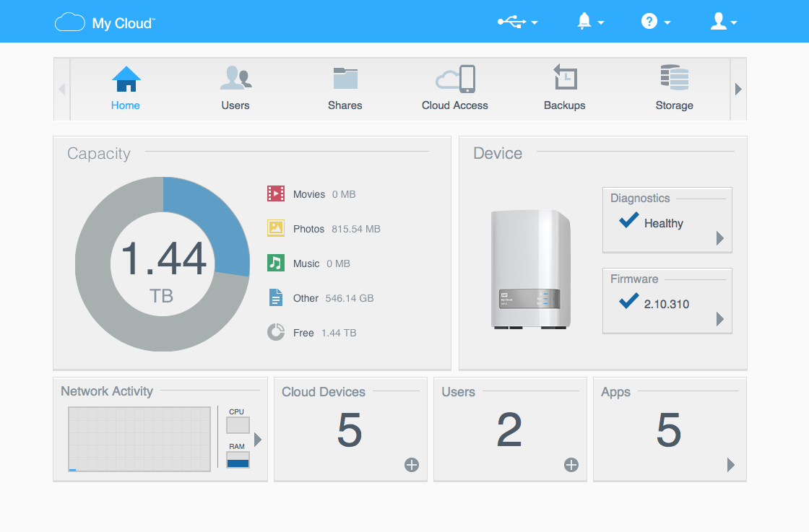The width and height of the screenshot is (809, 532).
Task: Click the Cloud Access phone icon
Action: pos(456,79)
